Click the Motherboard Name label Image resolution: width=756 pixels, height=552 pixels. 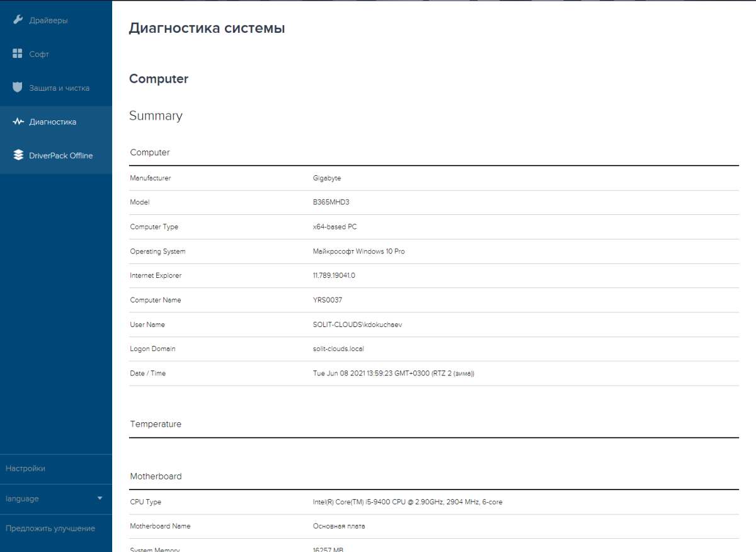click(x=160, y=526)
